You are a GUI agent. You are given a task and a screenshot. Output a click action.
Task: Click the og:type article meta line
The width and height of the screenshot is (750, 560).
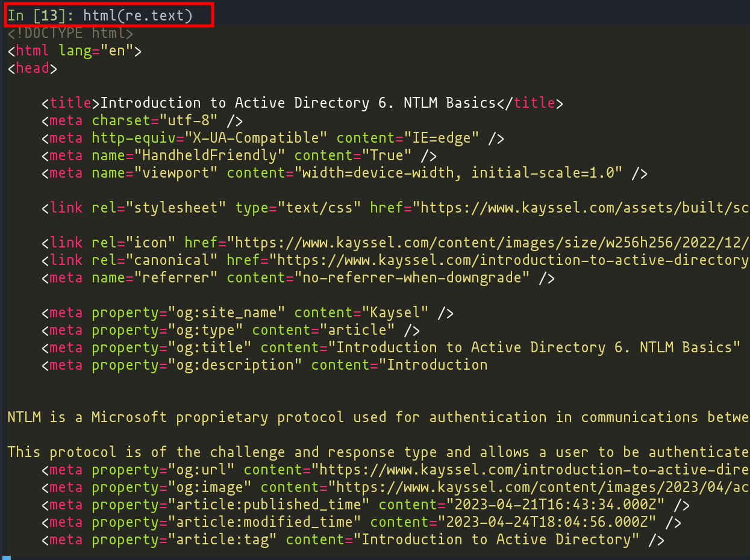point(231,330)
